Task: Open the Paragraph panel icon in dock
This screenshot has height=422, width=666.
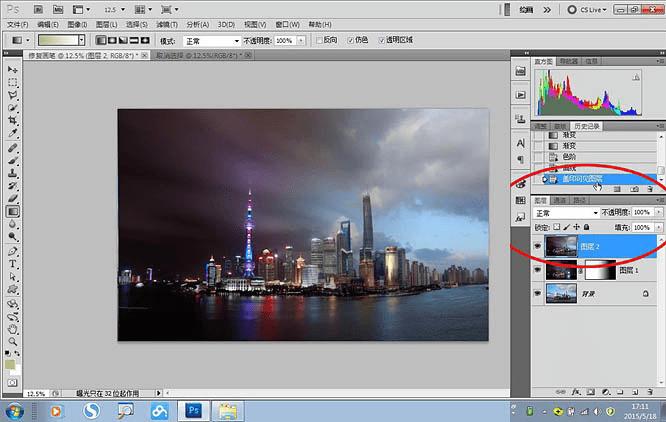Action: (x=520, y=160)
